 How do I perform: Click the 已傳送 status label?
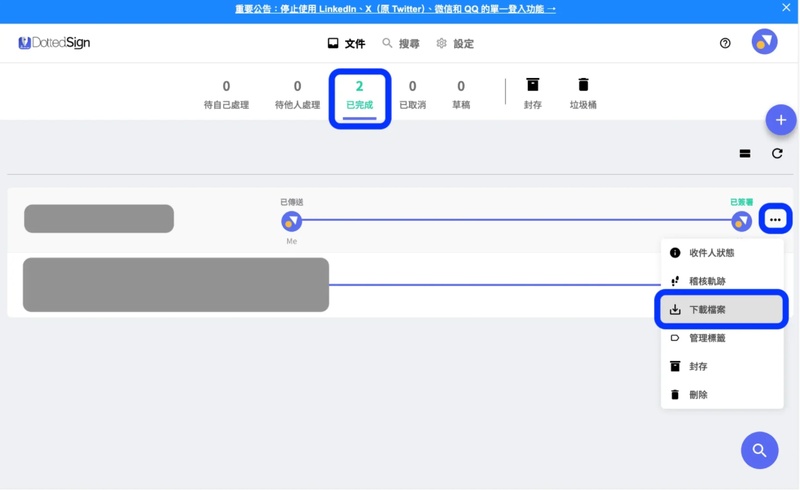(292, 202)
